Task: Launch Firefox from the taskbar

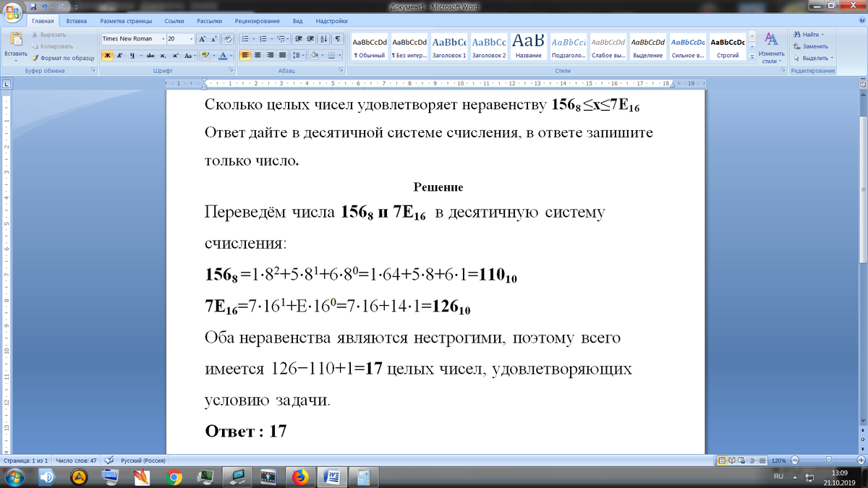Action: tap(300, 476)
